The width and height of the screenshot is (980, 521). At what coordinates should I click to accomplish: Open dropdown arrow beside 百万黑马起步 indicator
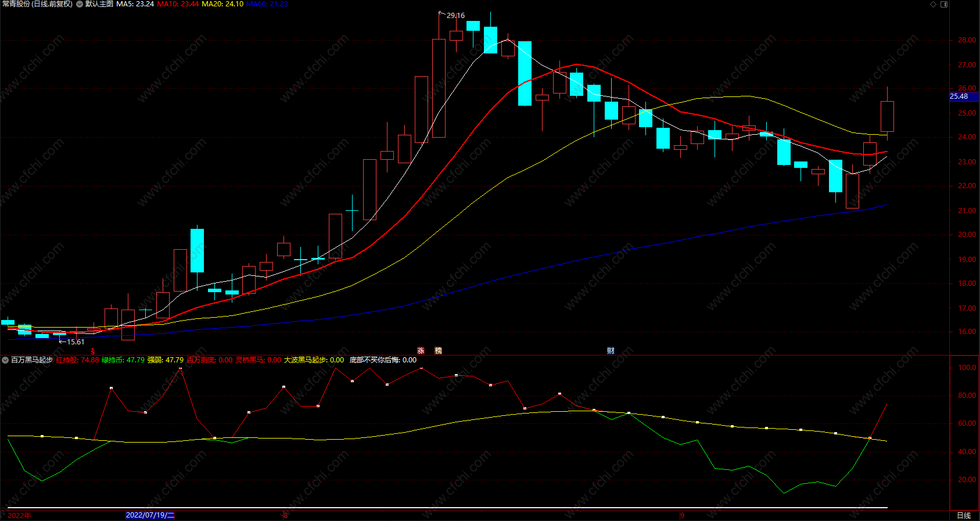pos(5,360)
